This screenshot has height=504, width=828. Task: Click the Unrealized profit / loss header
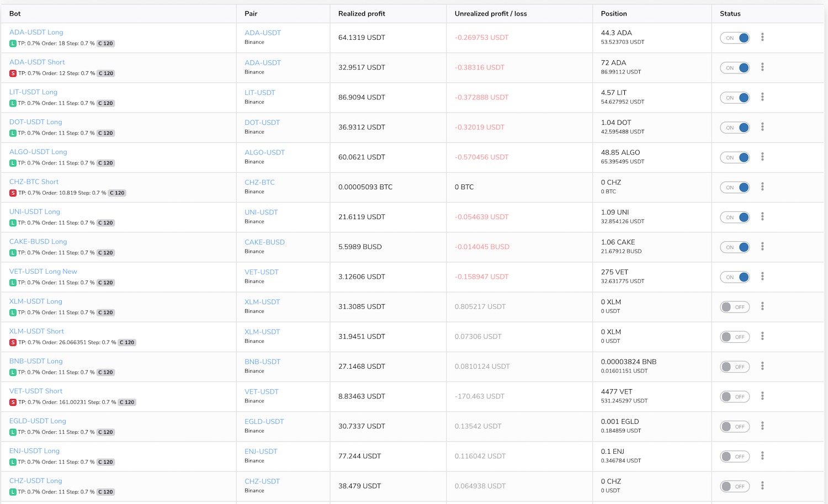coord(490,14)
